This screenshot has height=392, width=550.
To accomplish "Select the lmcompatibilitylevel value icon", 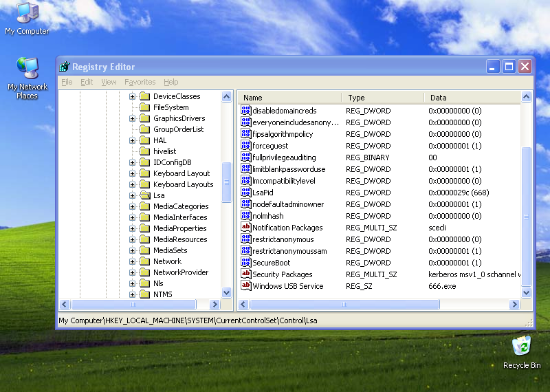I will pyautogui.click(x=246, y=181).
